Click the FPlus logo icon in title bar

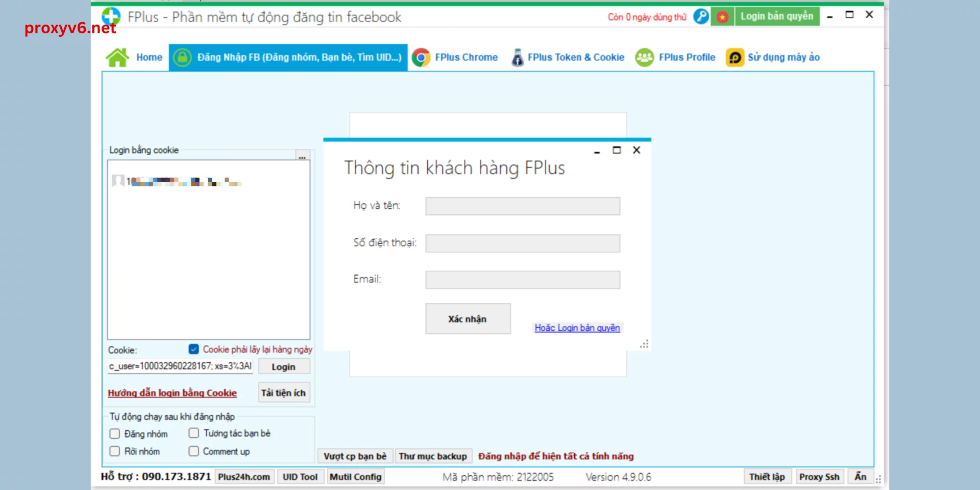tap(111, 16)
